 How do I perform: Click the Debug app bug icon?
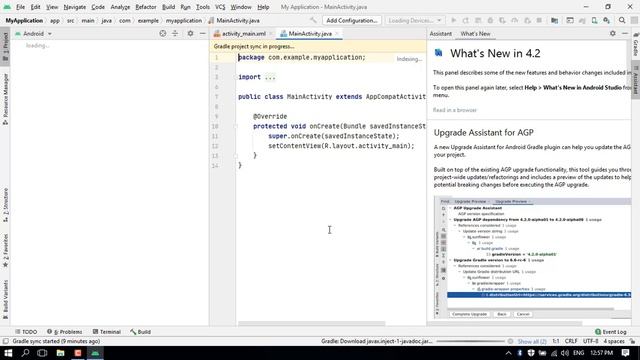pyautogui.click(x=490, y=20)
